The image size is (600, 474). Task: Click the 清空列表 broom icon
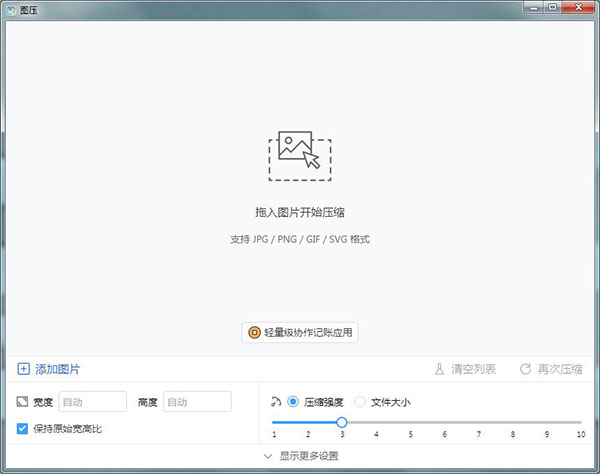[439, 369]
